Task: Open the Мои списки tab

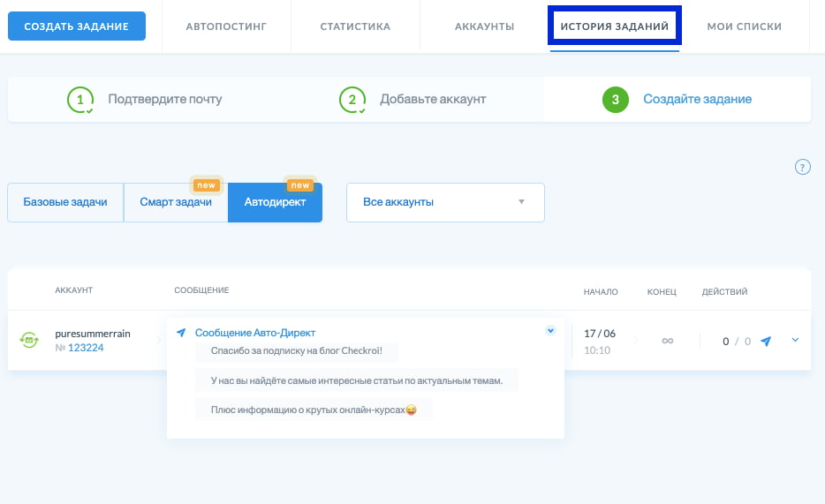Action: pos(744,26)
